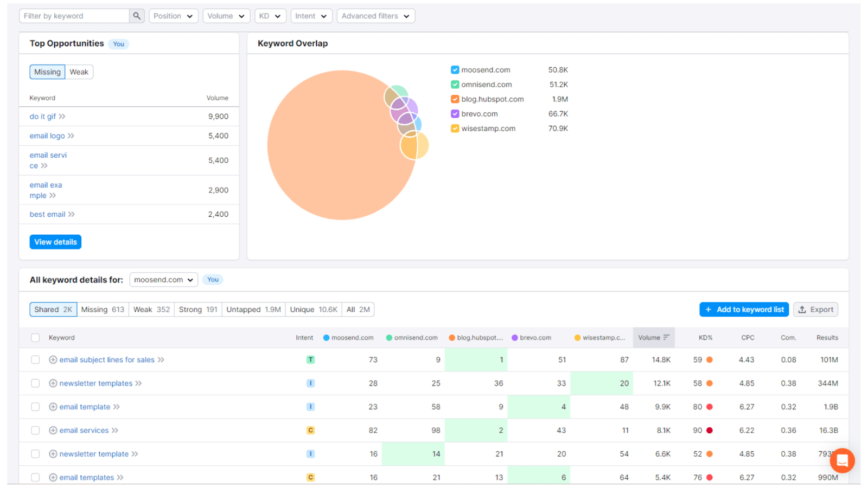
Task: Click the keyword filter search magnifier icon
Action: [137, 16]
